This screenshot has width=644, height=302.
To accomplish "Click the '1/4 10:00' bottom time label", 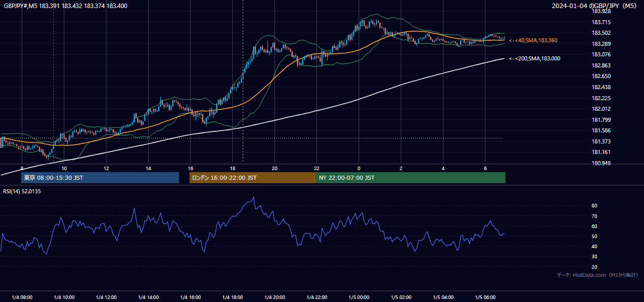I will tap(64, 297).
